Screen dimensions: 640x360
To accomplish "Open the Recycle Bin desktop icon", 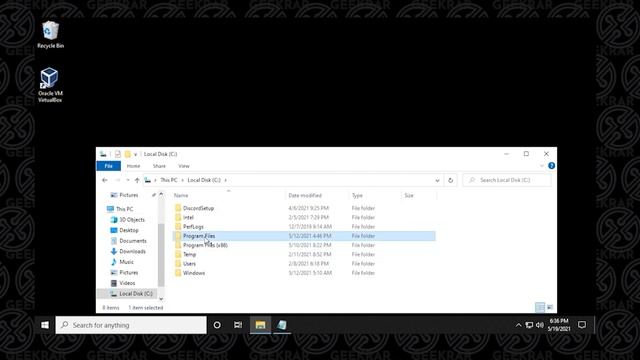I will (x=50, y=35).
